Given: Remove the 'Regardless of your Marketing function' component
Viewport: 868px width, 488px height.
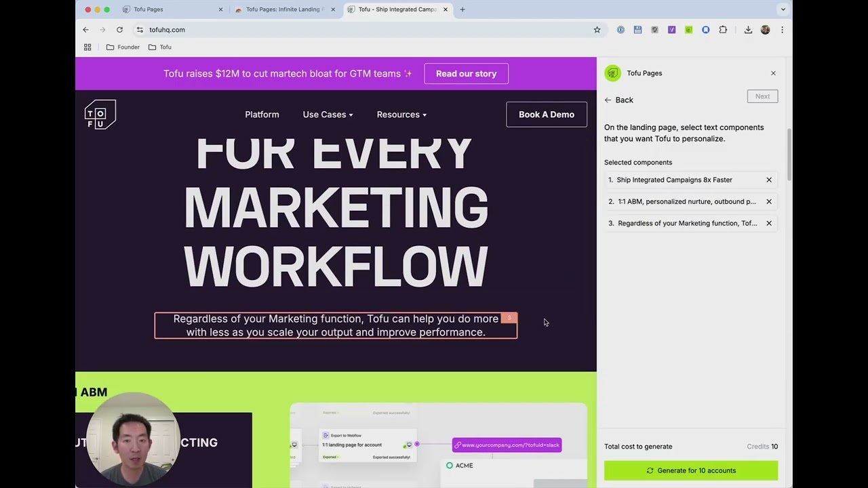Looking at the screenshot, I should [769, 223].
